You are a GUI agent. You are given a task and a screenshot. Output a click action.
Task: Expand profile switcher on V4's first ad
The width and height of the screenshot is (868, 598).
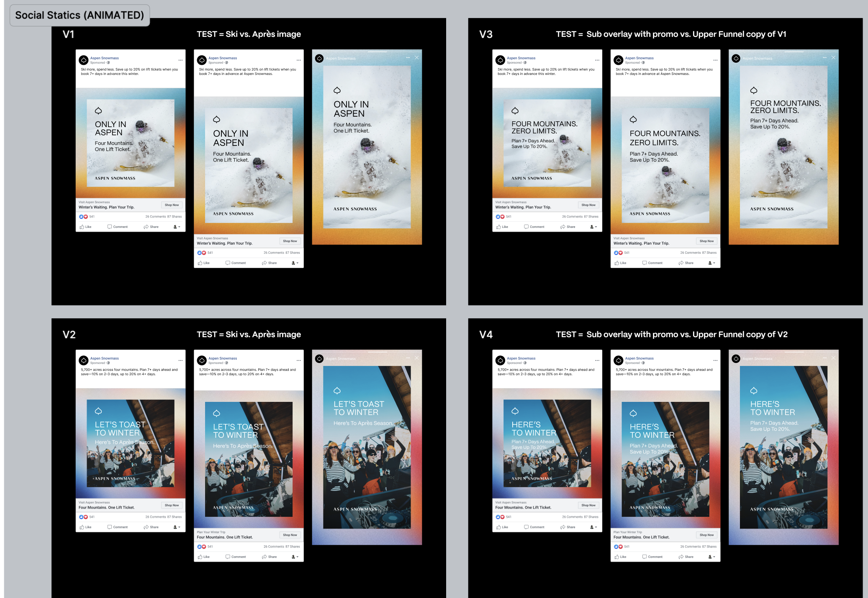[593, 527]
